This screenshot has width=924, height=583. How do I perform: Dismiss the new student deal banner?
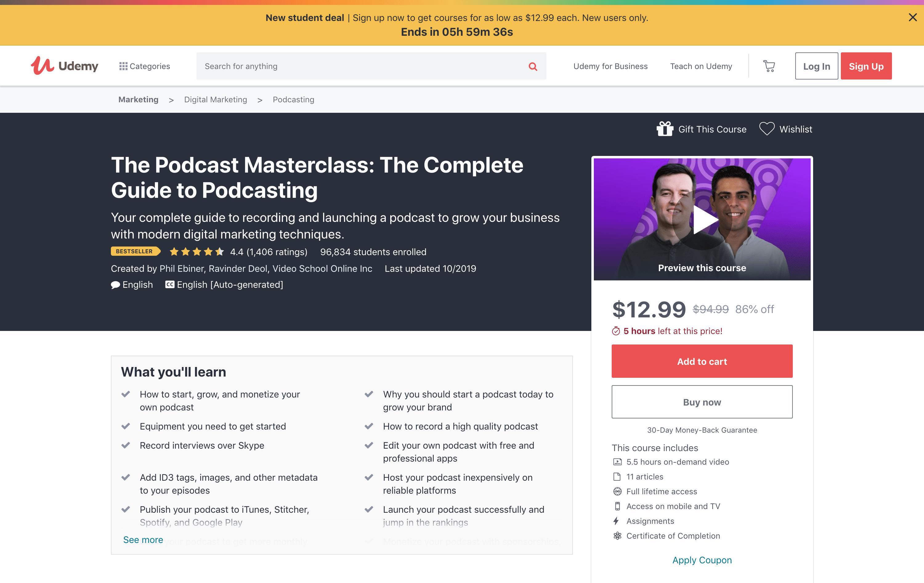coord(912,17)
